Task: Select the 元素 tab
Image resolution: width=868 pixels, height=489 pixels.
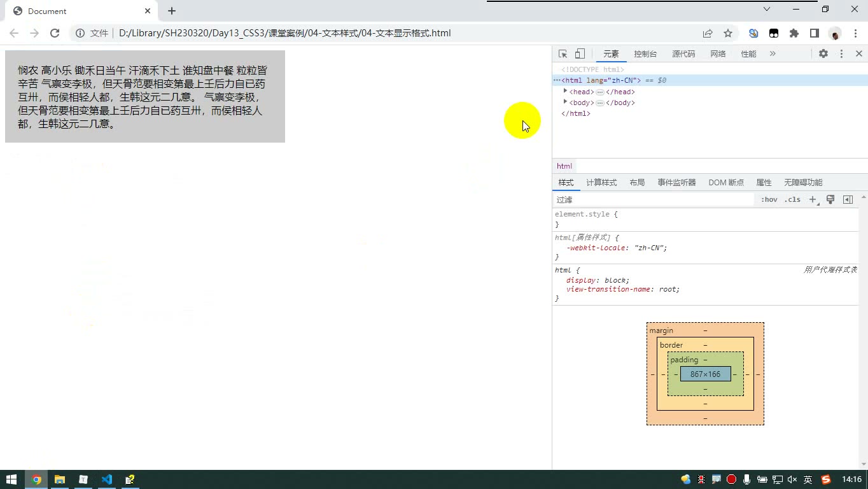Action: (x=611, y=54)
